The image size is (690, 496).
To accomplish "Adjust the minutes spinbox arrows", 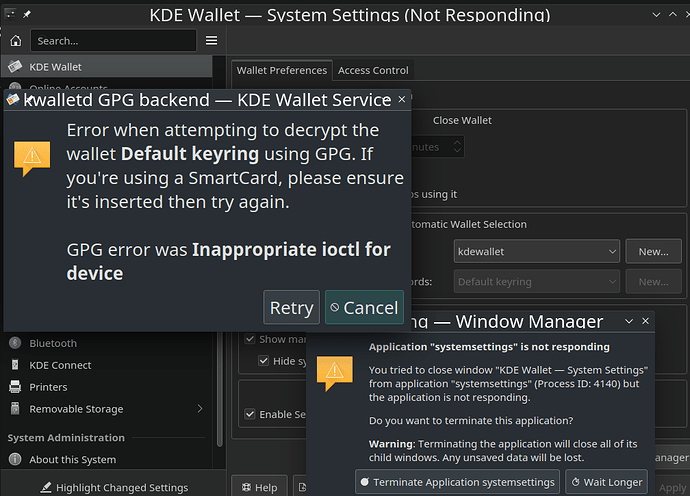I will 457,147.
